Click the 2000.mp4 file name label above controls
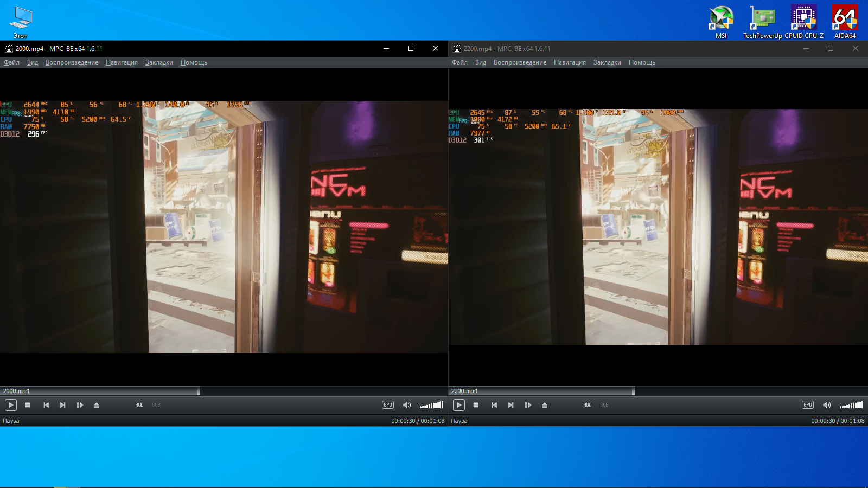 coord(16,391)
